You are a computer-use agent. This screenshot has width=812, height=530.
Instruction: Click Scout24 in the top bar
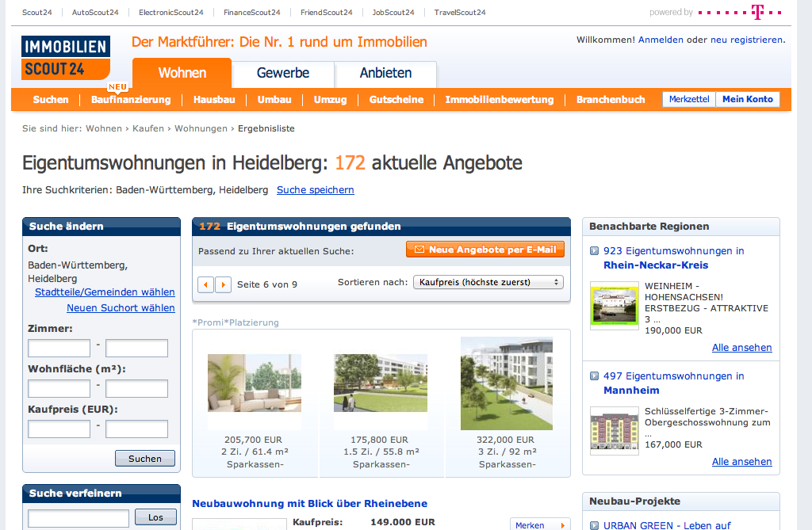coord(36,13)
